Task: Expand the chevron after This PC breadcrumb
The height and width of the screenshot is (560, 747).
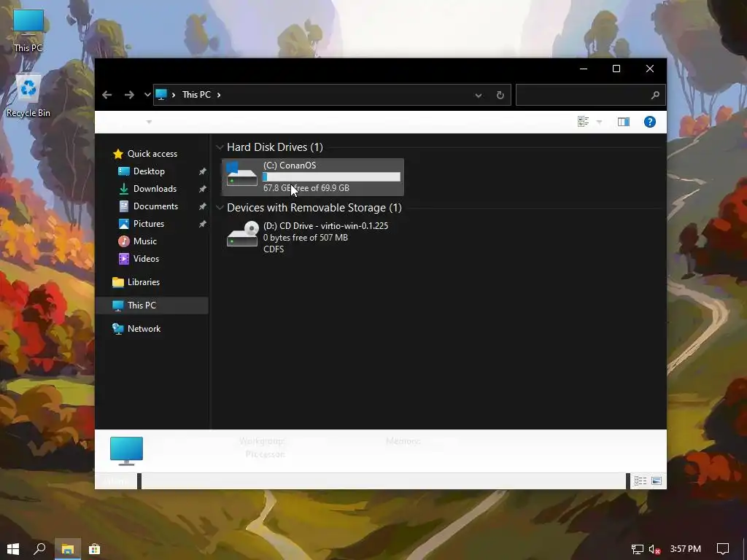Action: pyautogui.click(x=219, y=95)
